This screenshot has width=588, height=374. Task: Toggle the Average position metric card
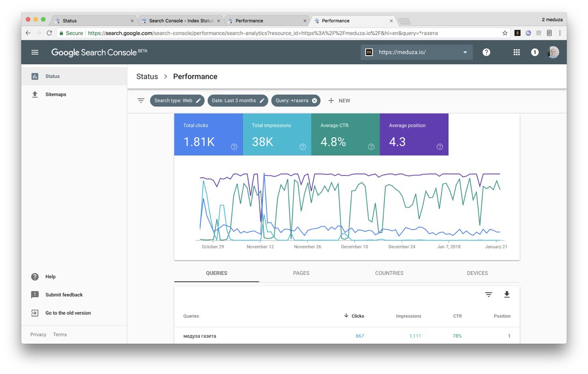414,134
